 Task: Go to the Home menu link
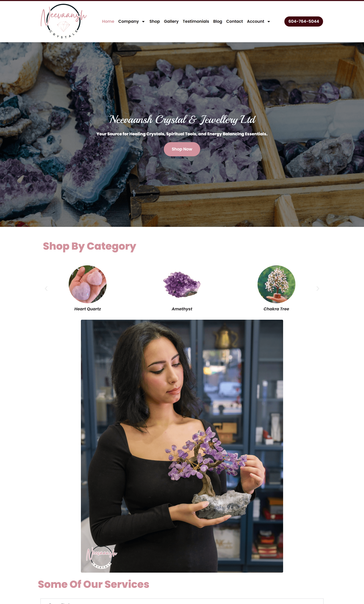(108, 21)
